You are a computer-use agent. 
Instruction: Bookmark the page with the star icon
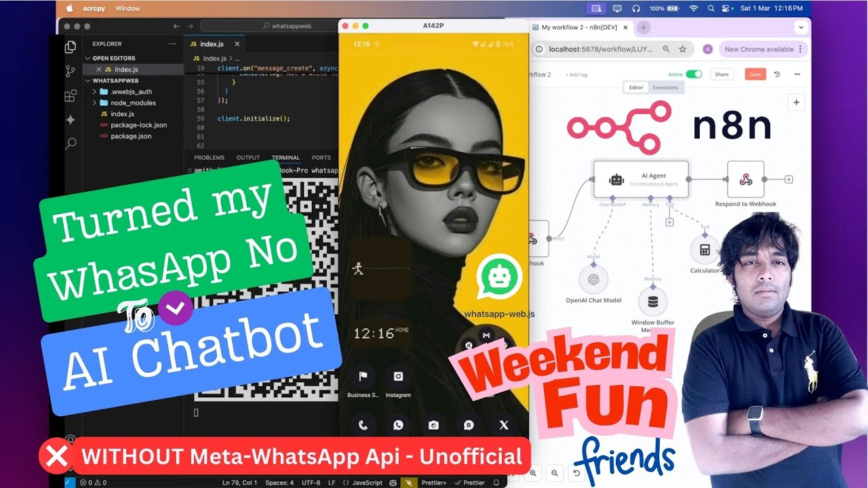pos(682,49)
